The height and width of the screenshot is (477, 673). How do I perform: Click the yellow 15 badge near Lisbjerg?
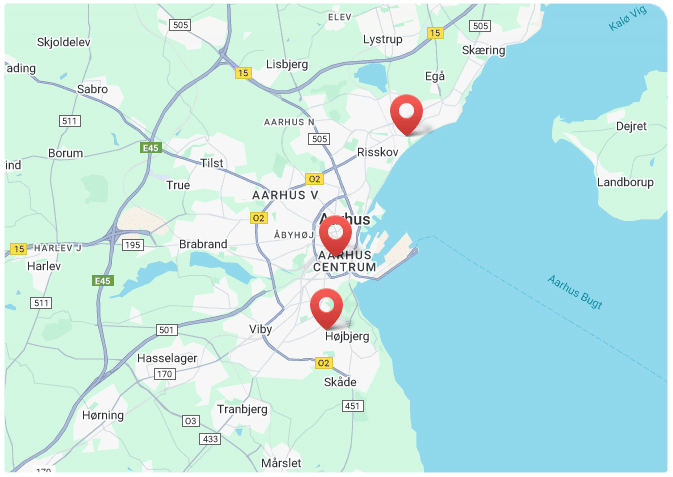243,73
